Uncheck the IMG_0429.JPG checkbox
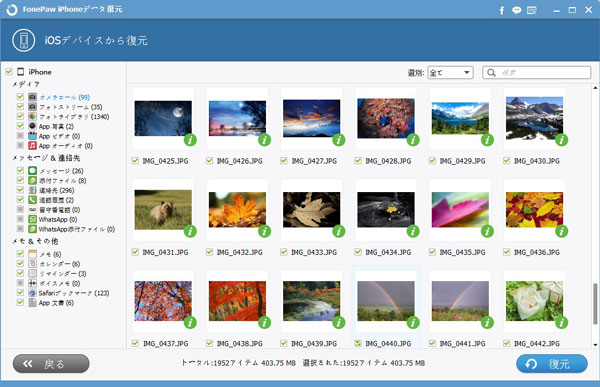The height and width of the screenshot is (387, 600). click(x=432, y=161)
